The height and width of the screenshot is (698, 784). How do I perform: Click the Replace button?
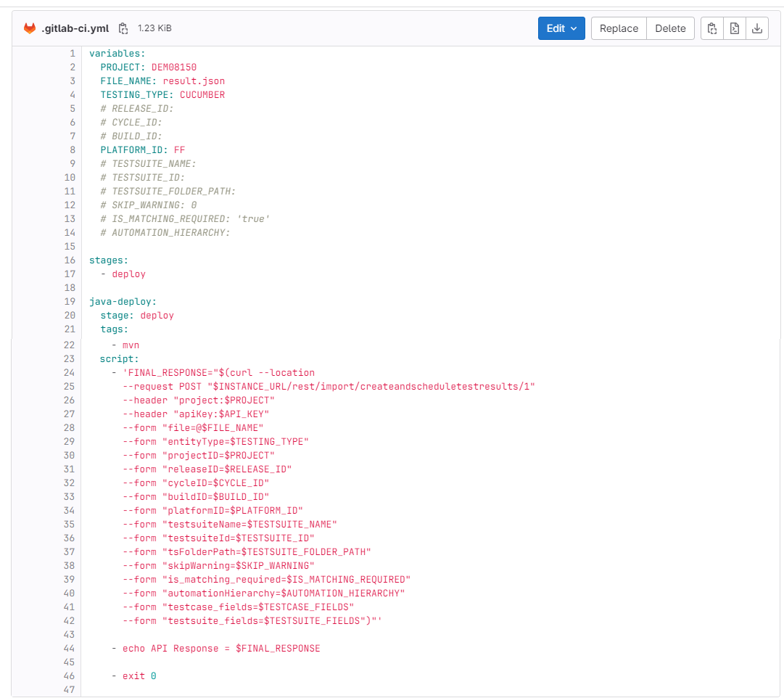tap(618, 28)
